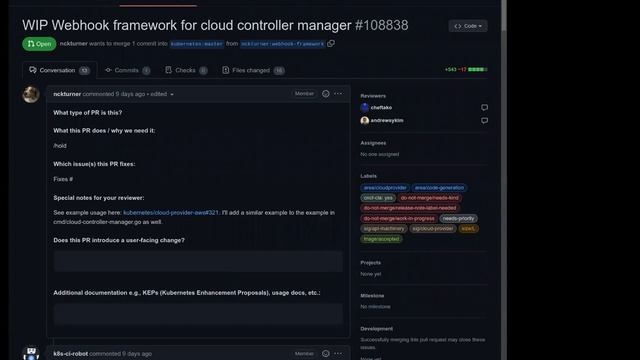Select the sig/cloud-provider label
Screen dimensions: 640x360
(x=433, y=229)
